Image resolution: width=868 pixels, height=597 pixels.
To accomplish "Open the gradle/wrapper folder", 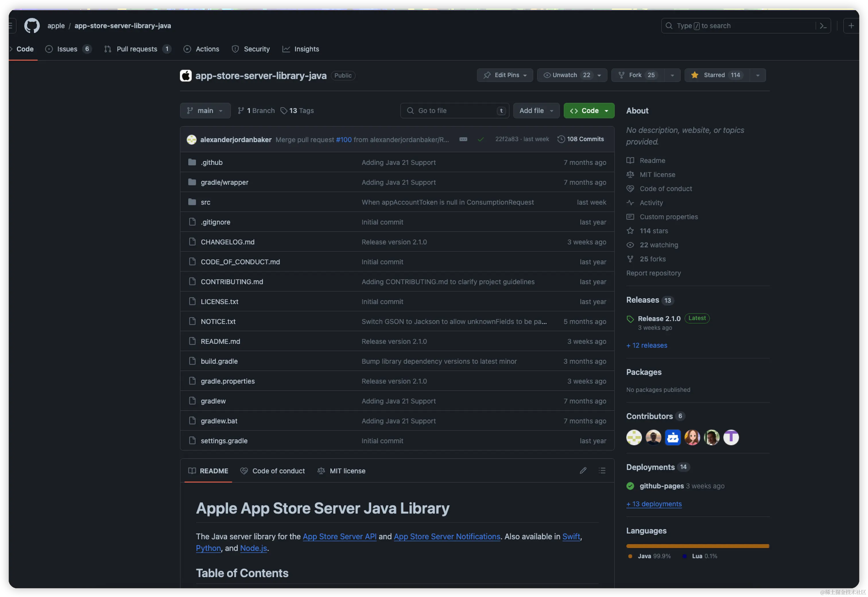I will click(x=224, y=182).
